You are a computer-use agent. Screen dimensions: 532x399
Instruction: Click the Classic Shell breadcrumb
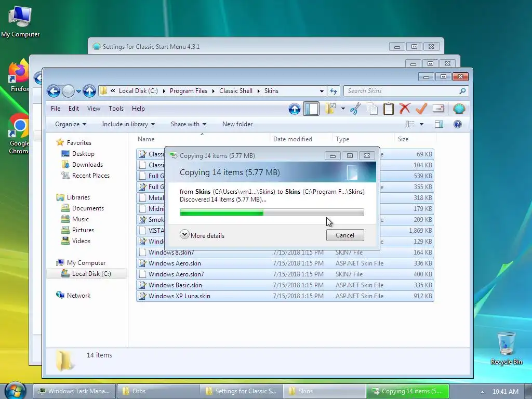(x=236, y=91)
